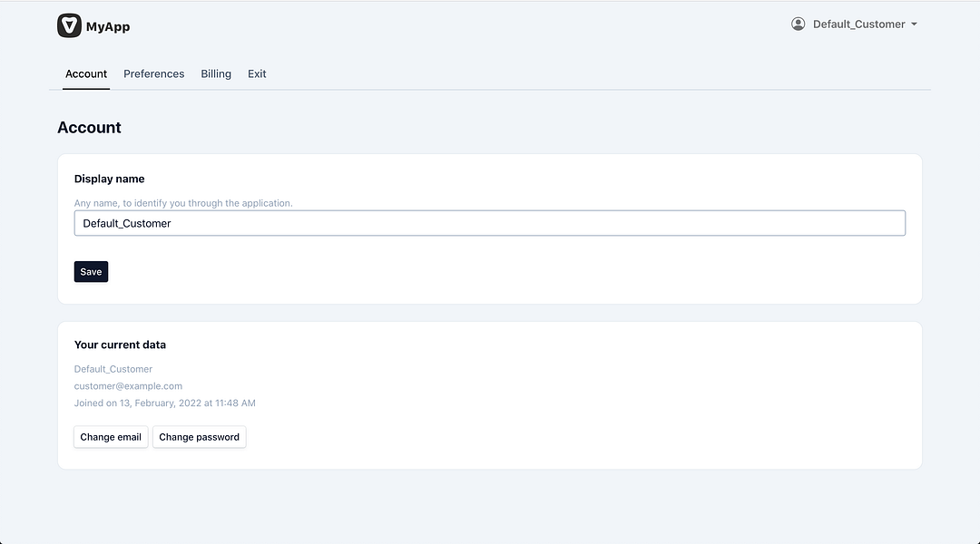Image resolution: width=980 pixels, height=544 pixels.
Task: Click the Change password button
Action: 199,437
